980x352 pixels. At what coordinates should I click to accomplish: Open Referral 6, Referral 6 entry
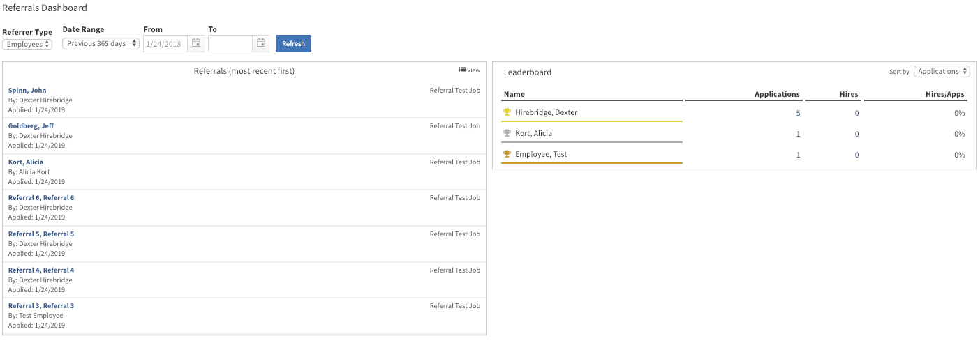point(41,198)
